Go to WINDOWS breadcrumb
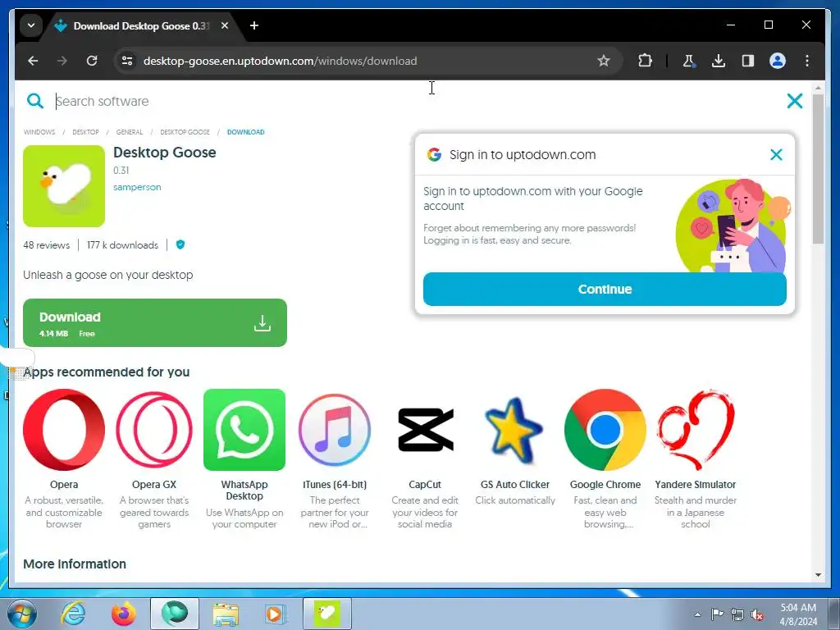The height and width of the screenshot is (630, 840). point(39,132)
